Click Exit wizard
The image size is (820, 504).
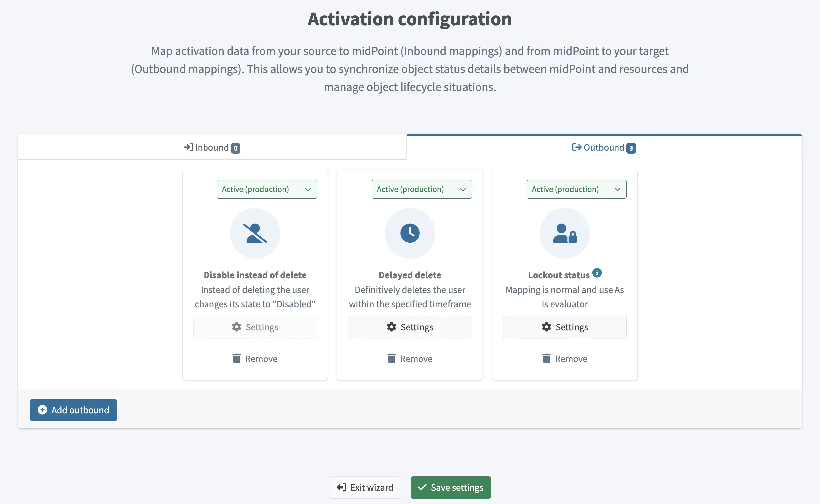(x=365, y=487)
